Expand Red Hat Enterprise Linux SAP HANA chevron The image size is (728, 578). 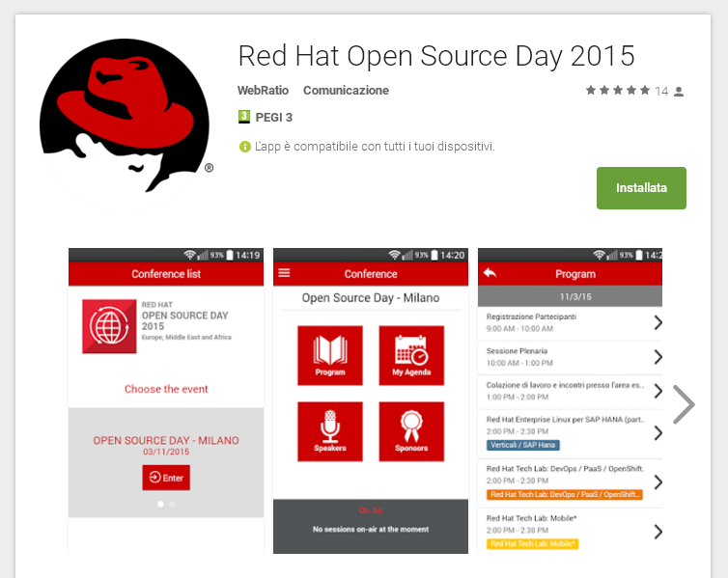coord(658,433)
